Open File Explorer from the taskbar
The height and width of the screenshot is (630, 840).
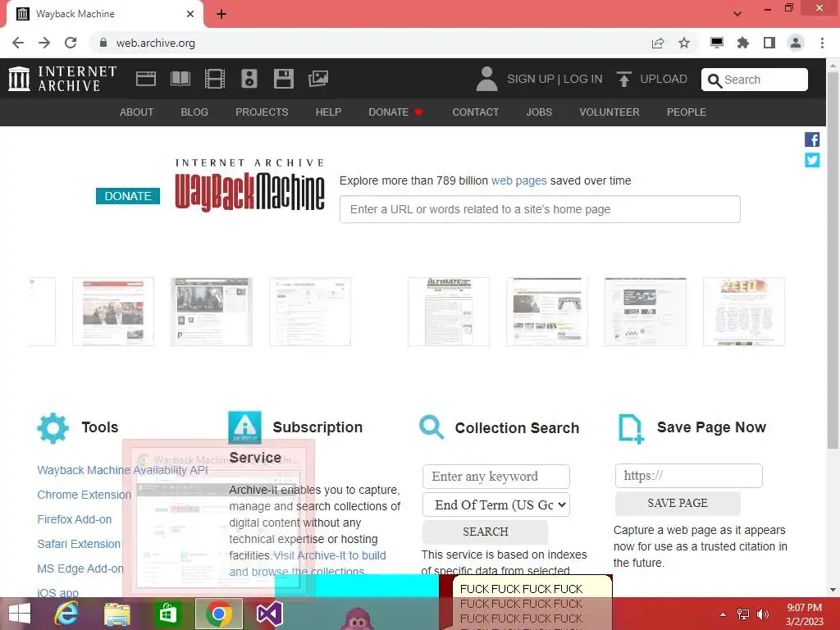click(x=116, y=614)
